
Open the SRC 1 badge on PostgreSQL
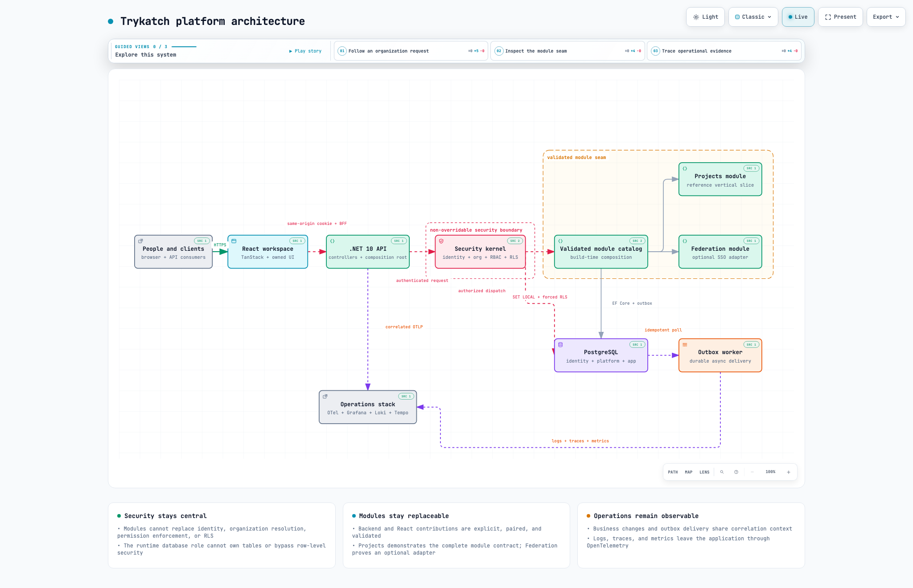tap(637, 344)
